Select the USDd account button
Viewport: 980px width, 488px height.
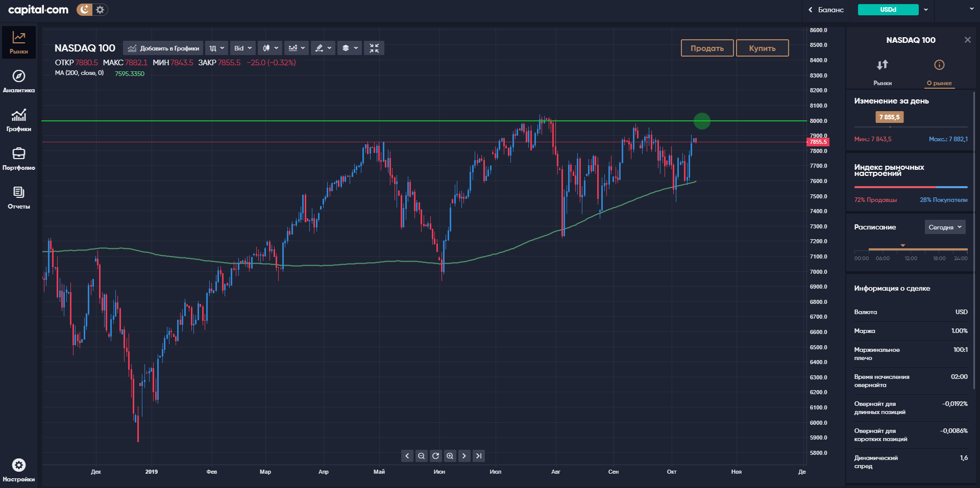(888, 10)
